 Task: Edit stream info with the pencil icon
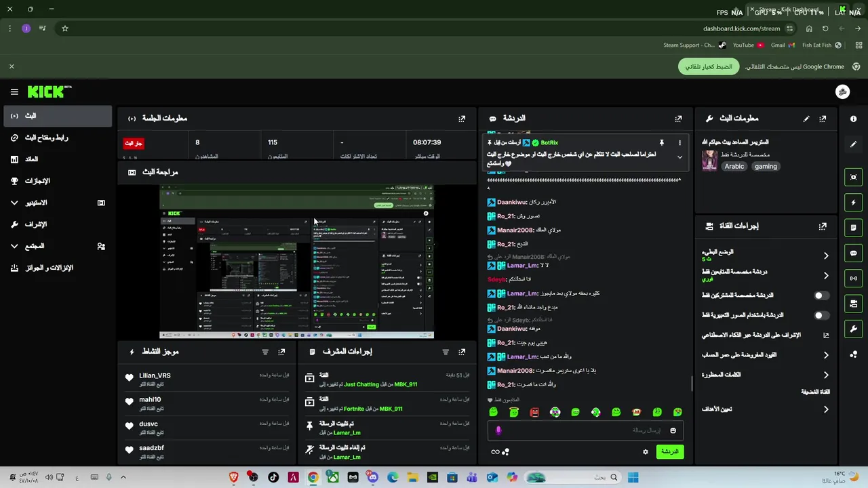pos(806,119)
